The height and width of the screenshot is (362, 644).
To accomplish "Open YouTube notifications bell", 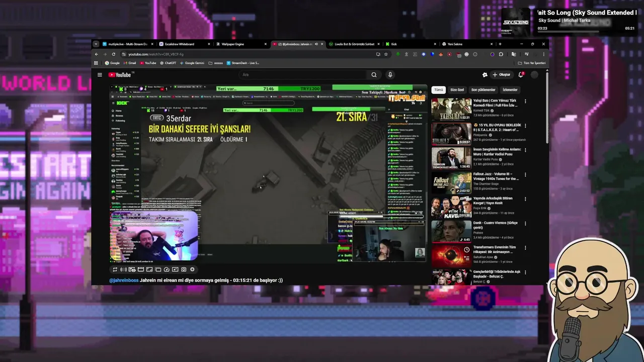I will point(521,75).
